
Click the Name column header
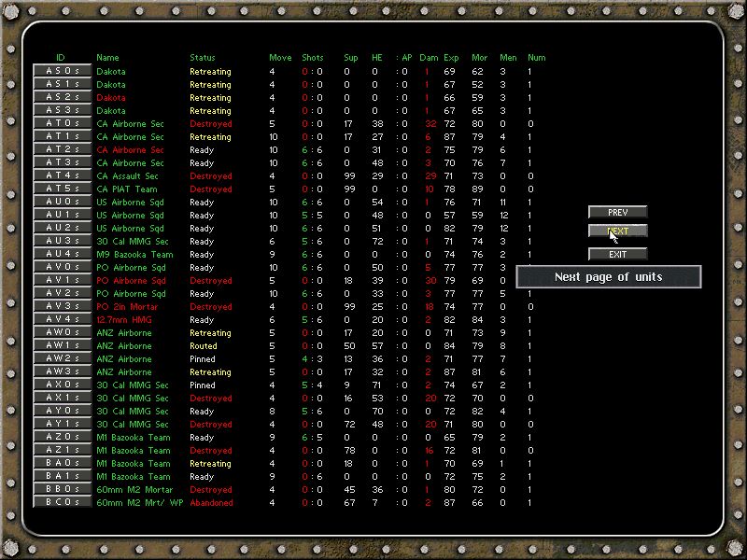coord(107,58)
